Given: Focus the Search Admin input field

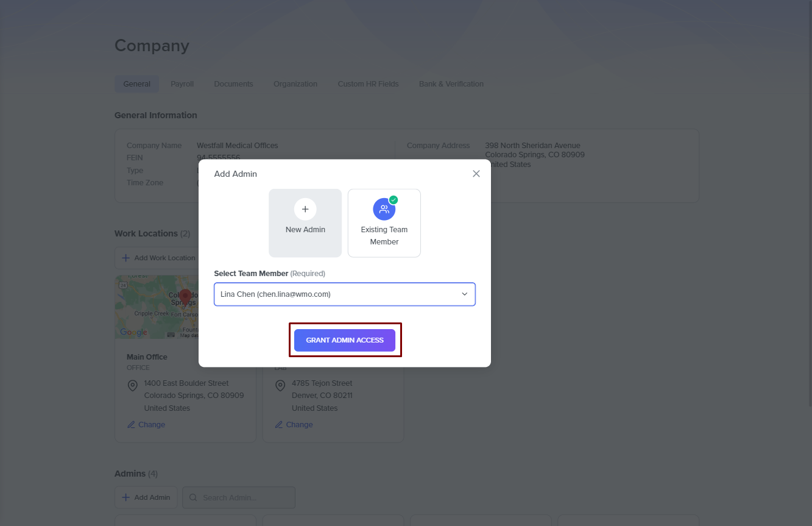Looking at the screenshot, I should pyautogui.click(x=245, y=497).
